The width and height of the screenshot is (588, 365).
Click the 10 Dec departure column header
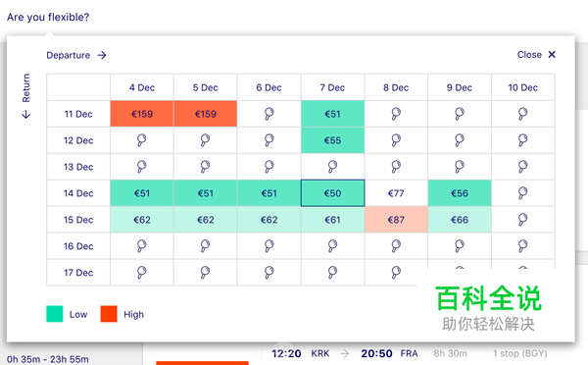coord(522,87)
